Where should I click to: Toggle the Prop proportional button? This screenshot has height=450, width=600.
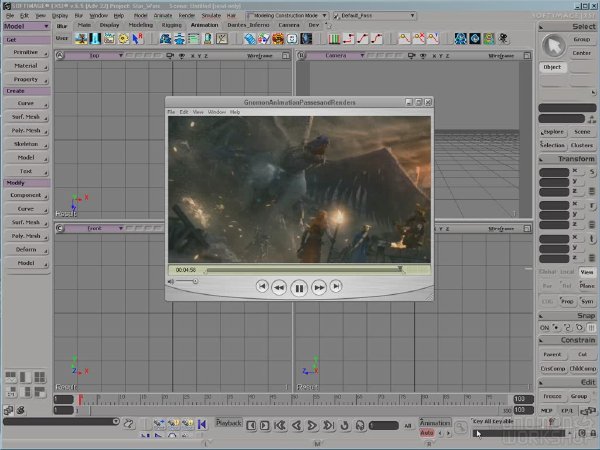click(x=567, y=302)
